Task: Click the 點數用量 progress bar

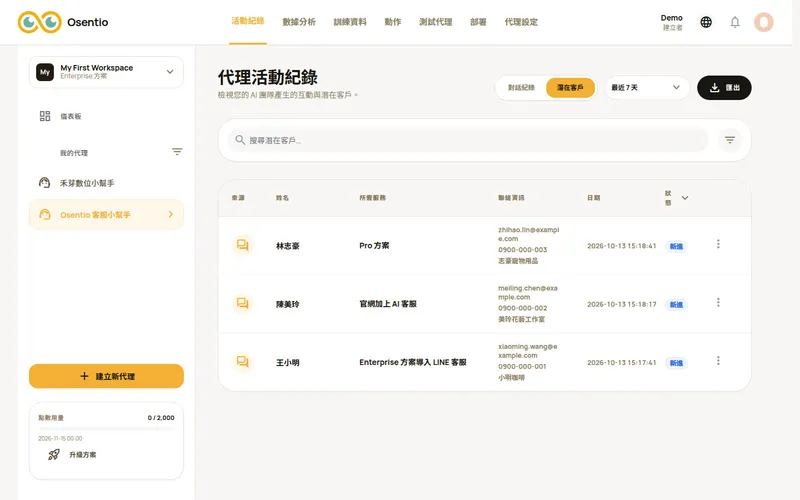Action: coord(106,429)
